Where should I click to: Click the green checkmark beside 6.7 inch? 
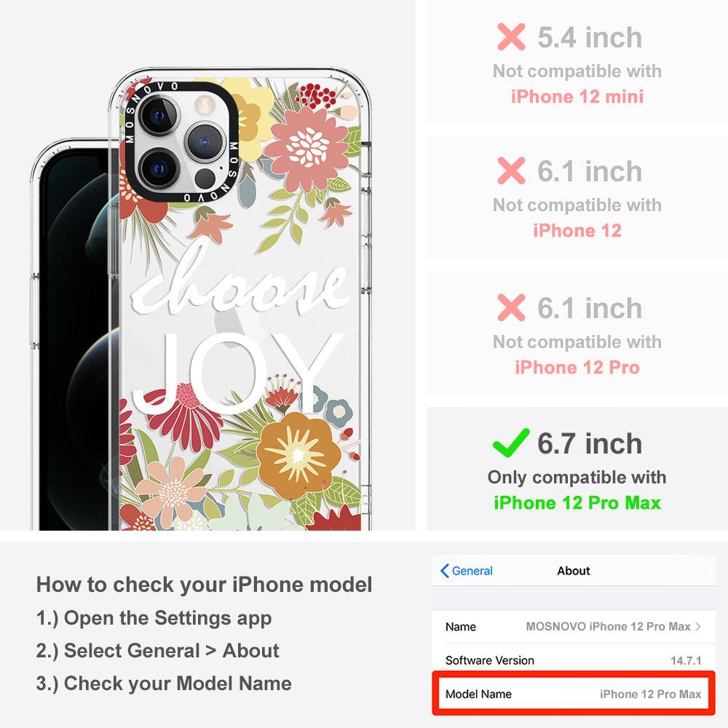(511, 443)
